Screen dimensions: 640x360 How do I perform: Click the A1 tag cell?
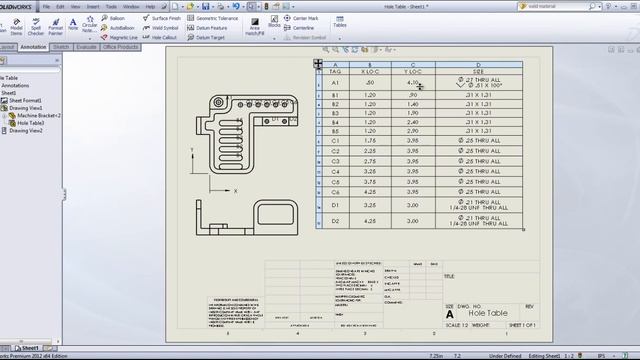[x=335, y=83]
